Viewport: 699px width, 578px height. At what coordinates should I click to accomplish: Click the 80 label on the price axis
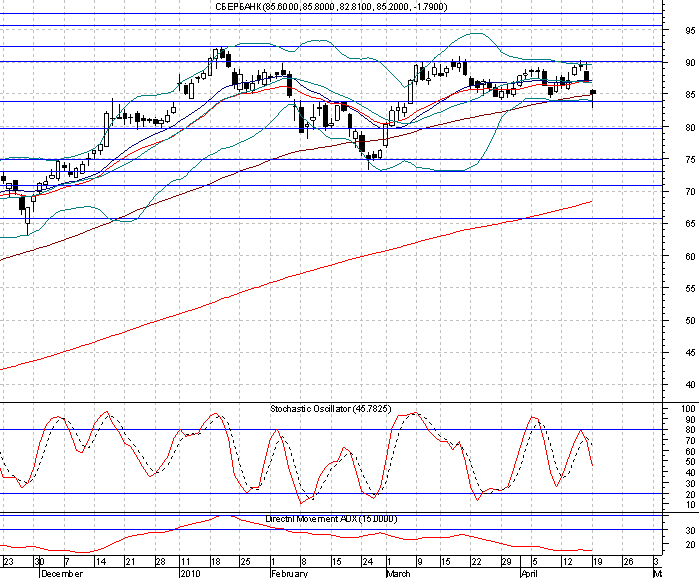click(x=690, y=127)
